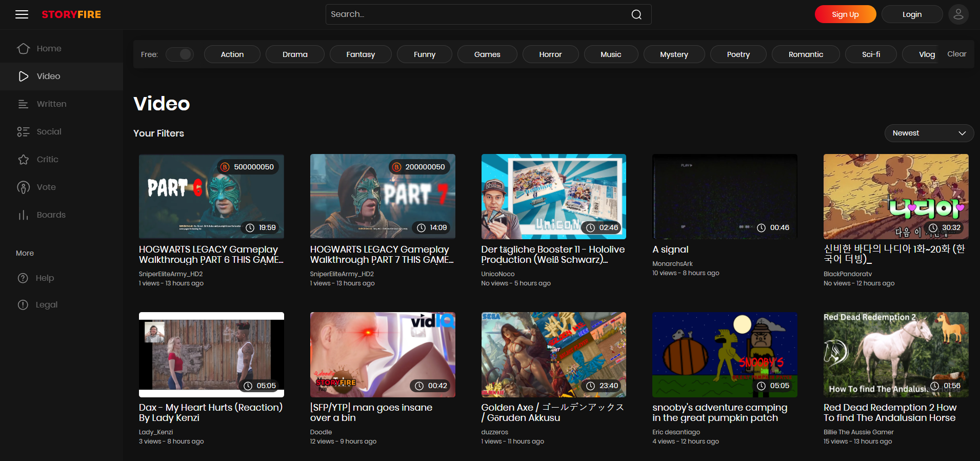Go to Home in the sidebar
980x461 pixels.
click(x=62, y=49)
